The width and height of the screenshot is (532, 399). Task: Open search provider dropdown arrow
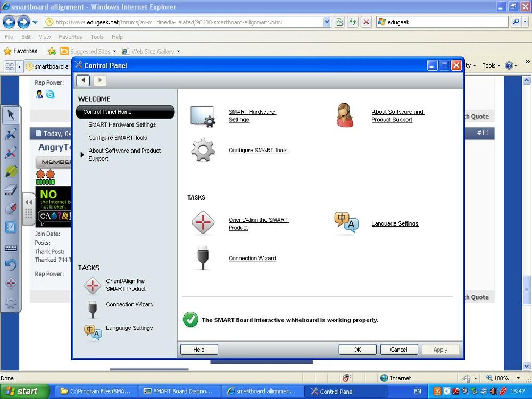(x=525, y=22)
